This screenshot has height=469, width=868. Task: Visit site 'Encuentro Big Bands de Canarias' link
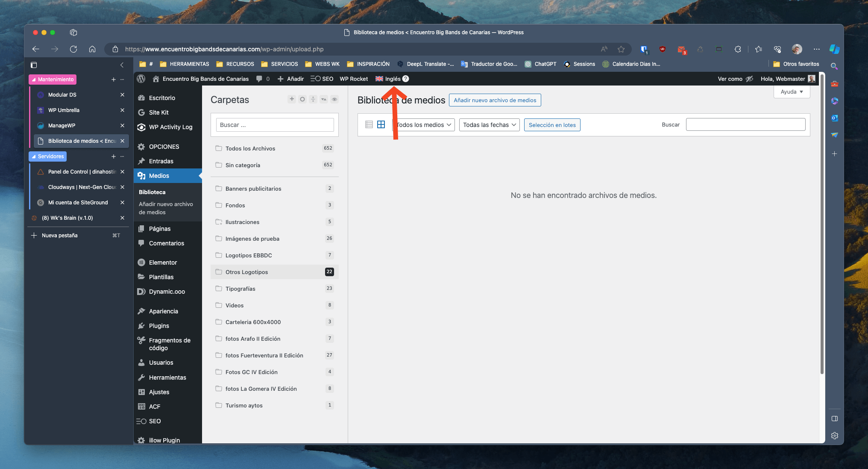click(201, 79)
